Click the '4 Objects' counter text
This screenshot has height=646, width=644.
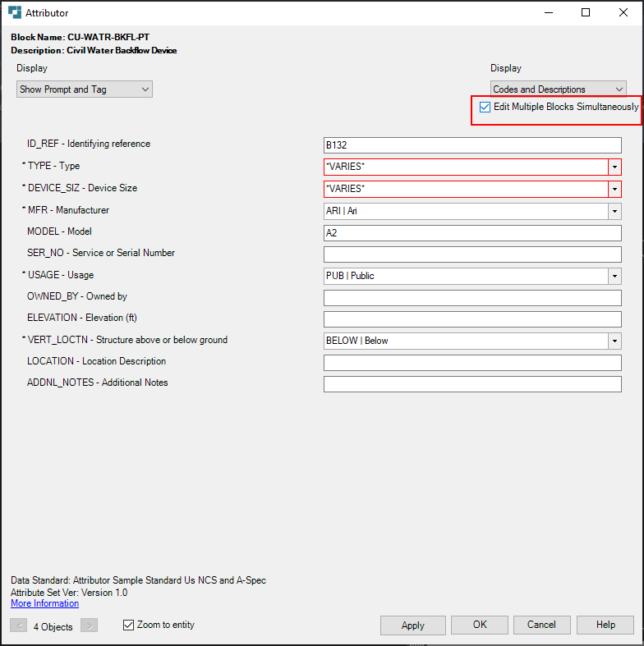[53, 627]
